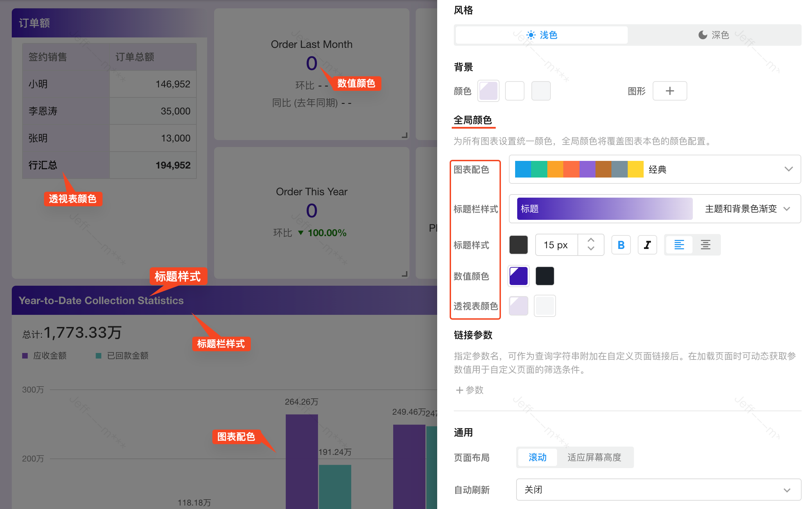The image size is (812, 509).
Task: Click resize handle of Order Last Month card
Action: [404, 136]
